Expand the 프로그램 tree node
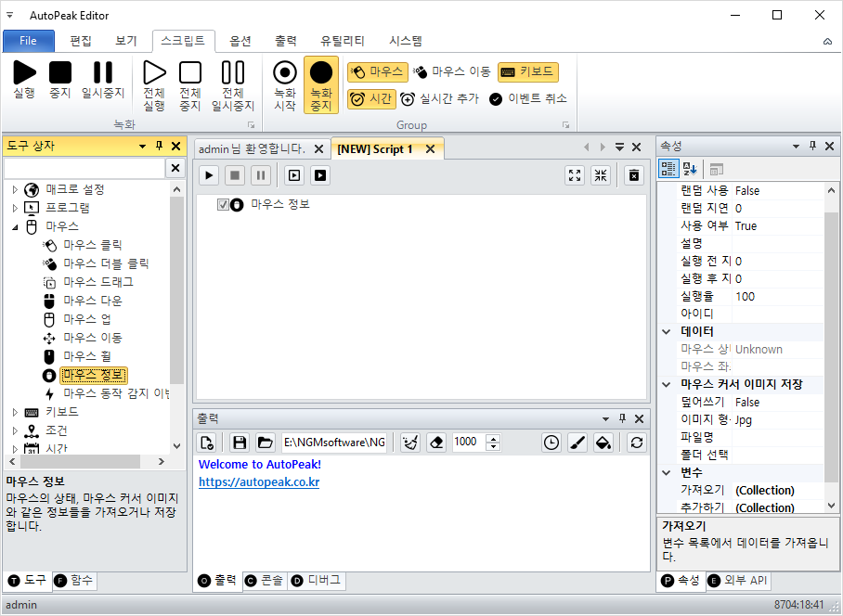The image size is (843, 616). click(15, 208)
